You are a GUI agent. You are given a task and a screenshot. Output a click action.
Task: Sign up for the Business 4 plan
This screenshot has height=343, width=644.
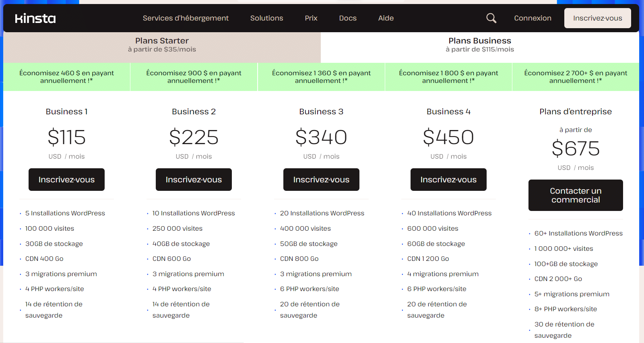[x=448, y=180]
